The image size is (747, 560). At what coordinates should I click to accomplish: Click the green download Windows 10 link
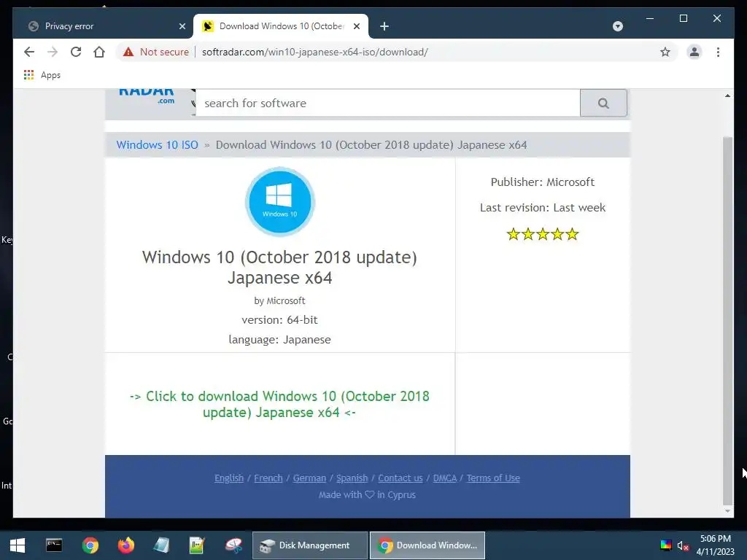point(279,404)
